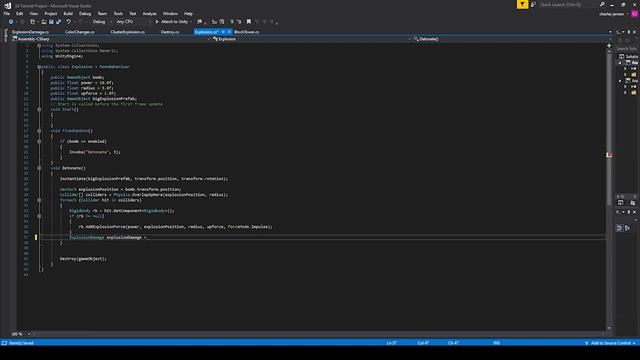Click the pink user avatar icon
Viewport: 640px width, 360px height.
pyautogui.click(x=634, y=14)
